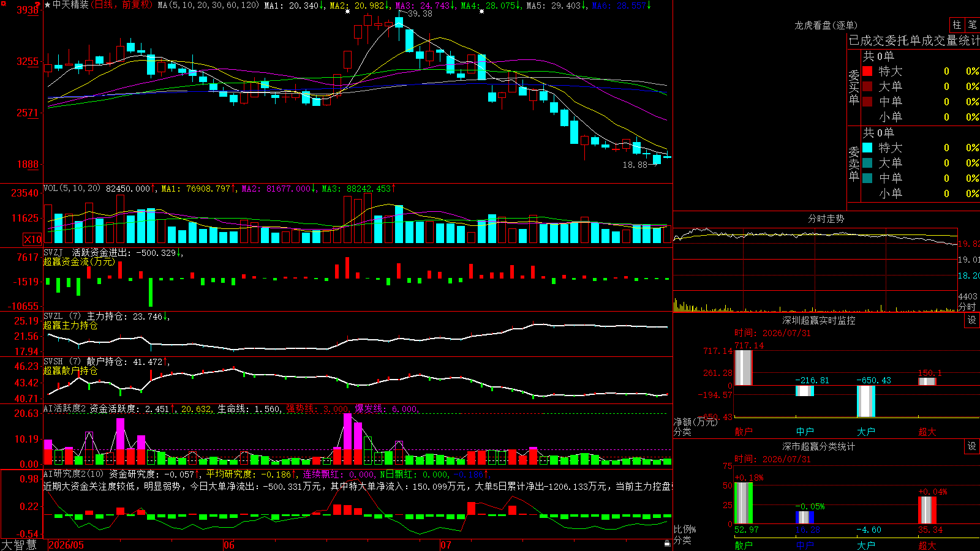Click the lock icon at chart bottom-right
This screenshot has width=980, height=551.
pos(668,544)
